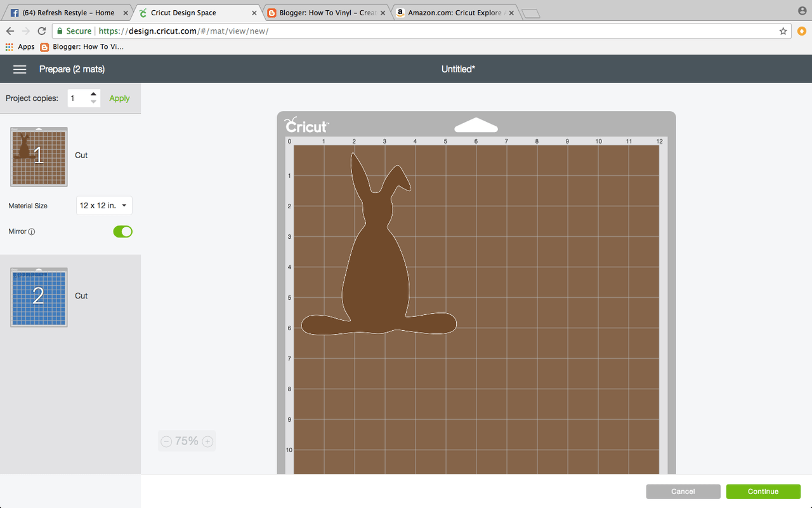Select the brown mat 1 thumbnail
Screen dimensions: 812x508
(x=39, y=156)
